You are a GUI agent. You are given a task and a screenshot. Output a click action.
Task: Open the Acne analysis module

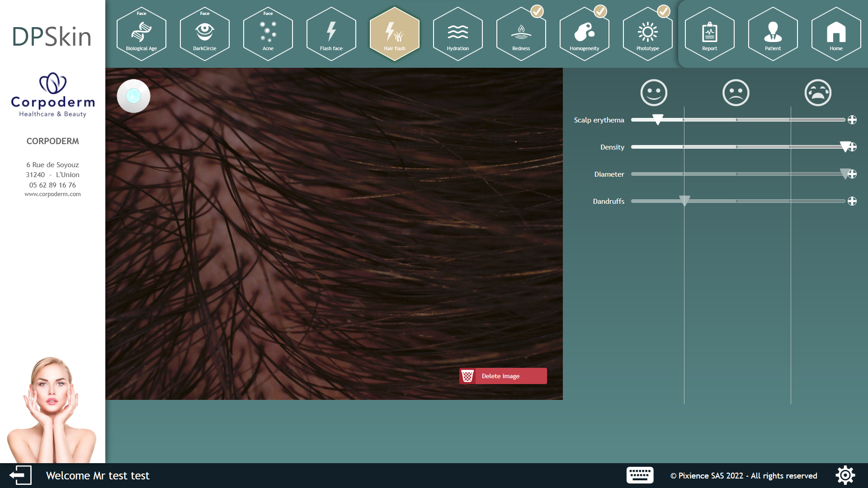(268, 34)
